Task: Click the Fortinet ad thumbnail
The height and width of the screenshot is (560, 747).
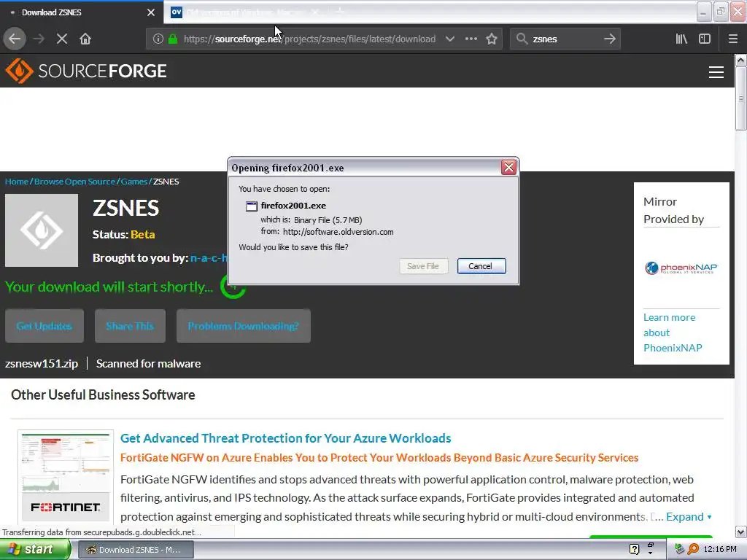Action: (66, 476)
